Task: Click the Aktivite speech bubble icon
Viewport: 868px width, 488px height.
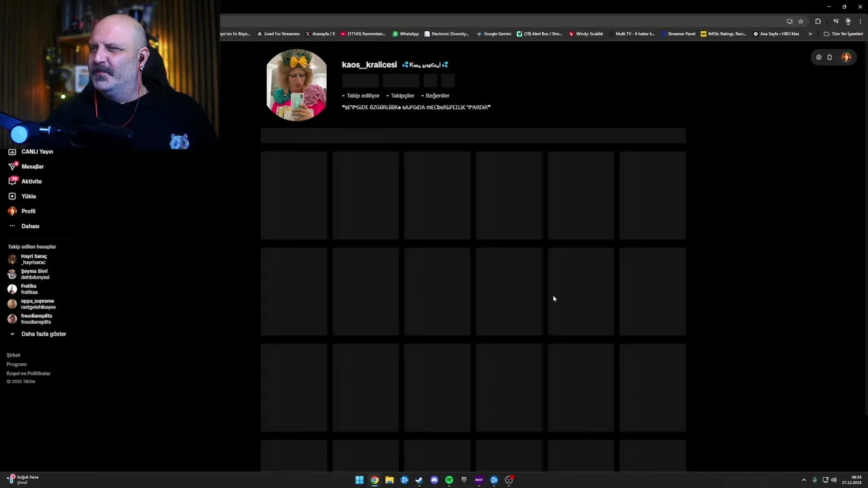Action: coord(12,182)
